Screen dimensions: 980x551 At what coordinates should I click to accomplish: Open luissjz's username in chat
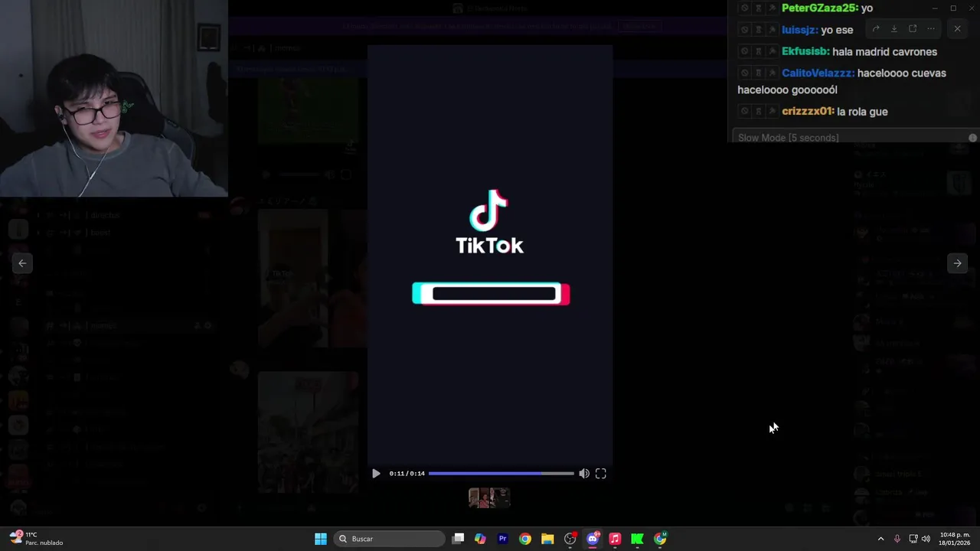(799, 30)
